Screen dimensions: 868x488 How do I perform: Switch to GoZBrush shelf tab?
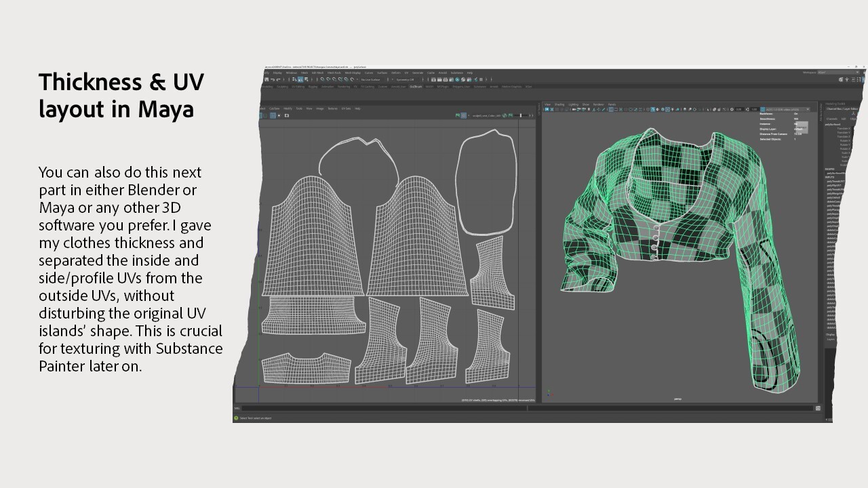point(416,87)
